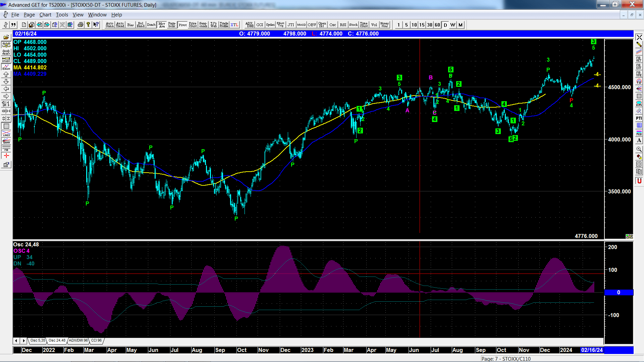Select the GANN drawing tool

click(x=6, y=141)
